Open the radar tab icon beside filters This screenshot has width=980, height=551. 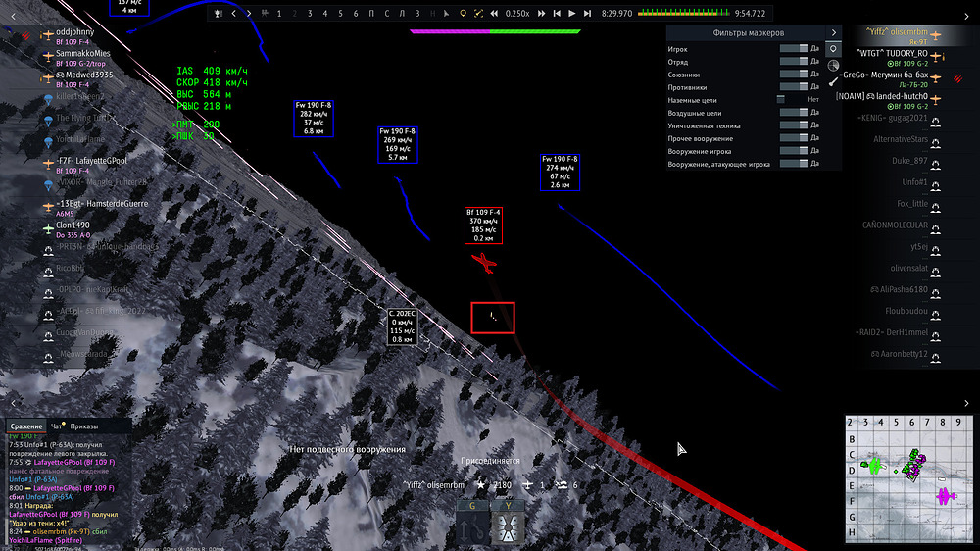[x=833, y=65]
